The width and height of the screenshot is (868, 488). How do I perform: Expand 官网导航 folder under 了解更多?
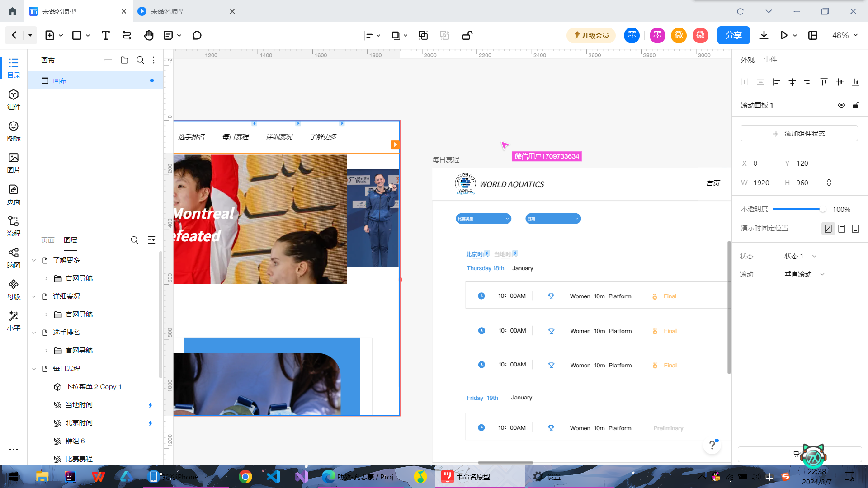pos(46,278)
